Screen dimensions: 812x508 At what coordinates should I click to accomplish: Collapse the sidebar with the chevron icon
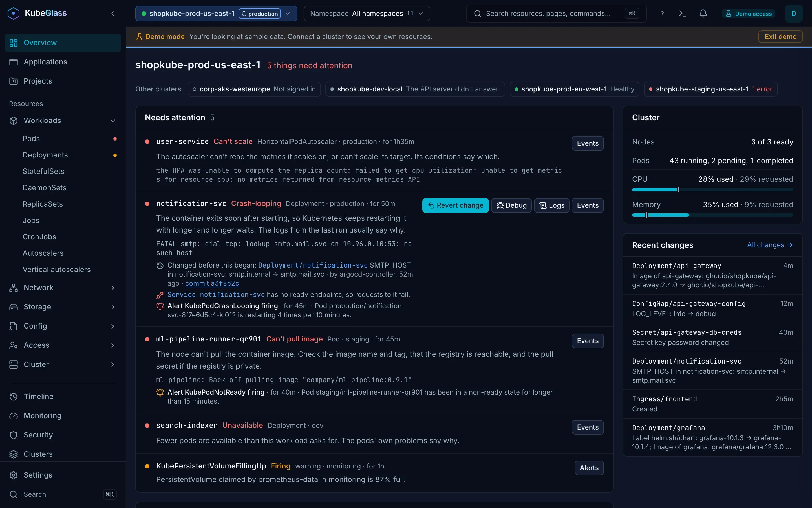[113, 14]
